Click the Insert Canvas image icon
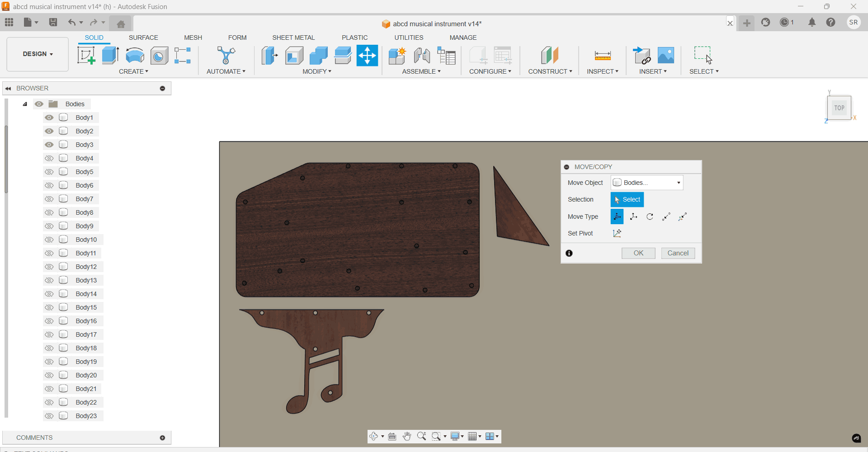This screenshot has width=868, height=452. [x=666, y=56]
